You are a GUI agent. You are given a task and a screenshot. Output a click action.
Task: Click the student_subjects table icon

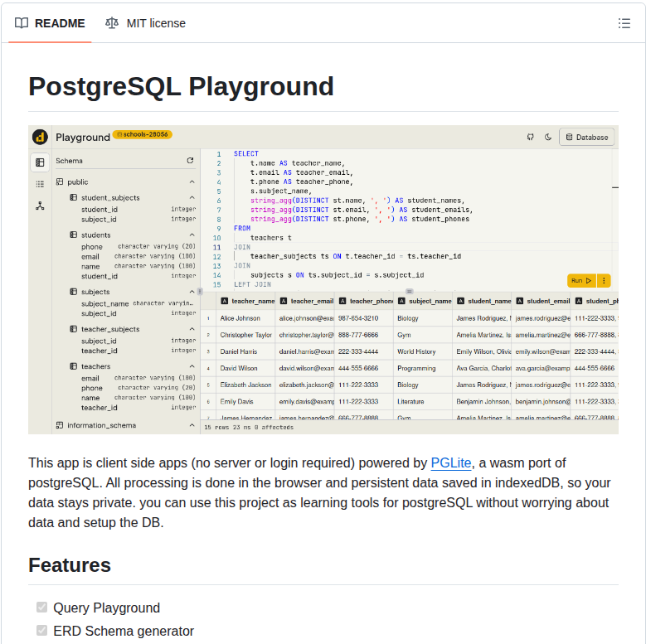(73, 197)
